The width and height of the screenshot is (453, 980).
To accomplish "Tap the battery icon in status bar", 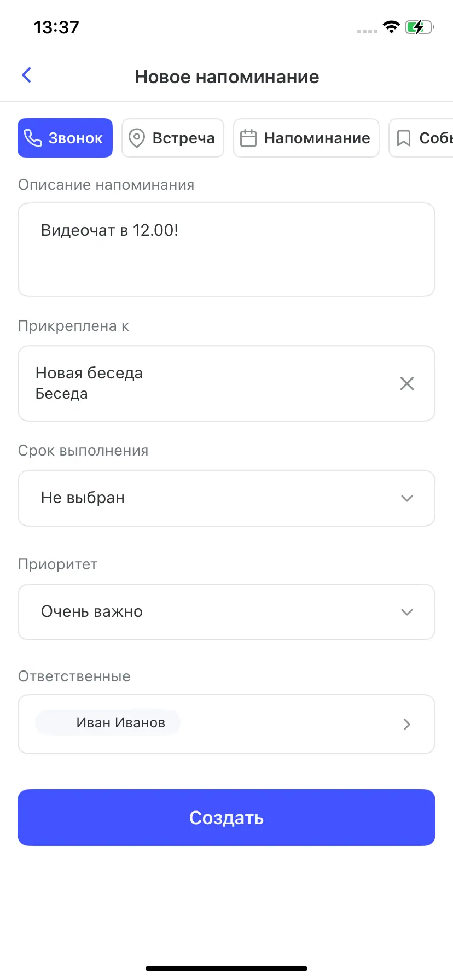I will (x=419, y=27).
